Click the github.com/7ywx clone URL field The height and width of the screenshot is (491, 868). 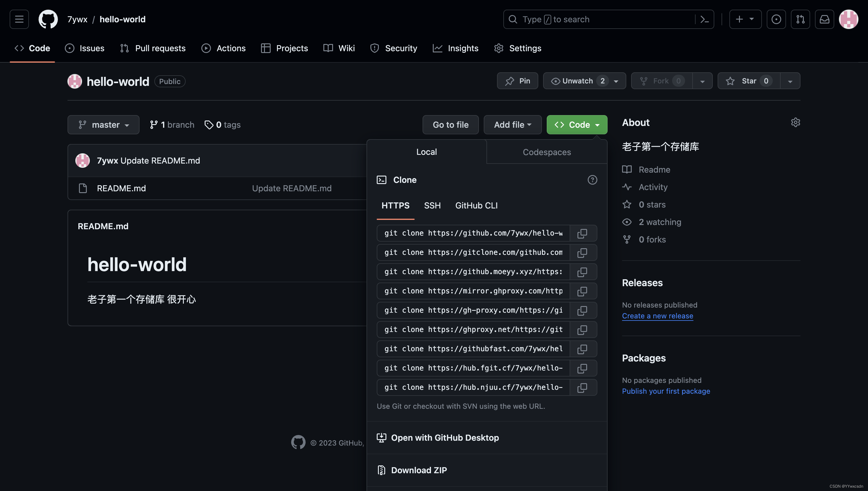coord(473,233)
